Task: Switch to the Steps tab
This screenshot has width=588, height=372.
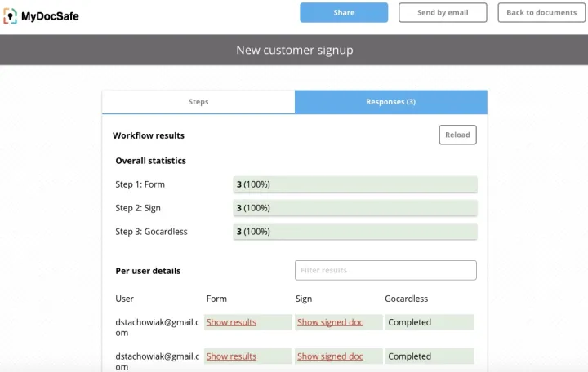Action: tap(198, 101)
